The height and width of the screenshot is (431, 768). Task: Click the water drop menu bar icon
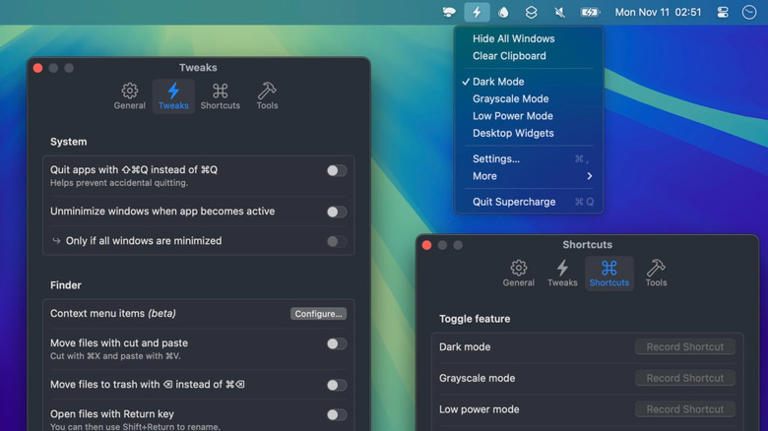point(503,12)
